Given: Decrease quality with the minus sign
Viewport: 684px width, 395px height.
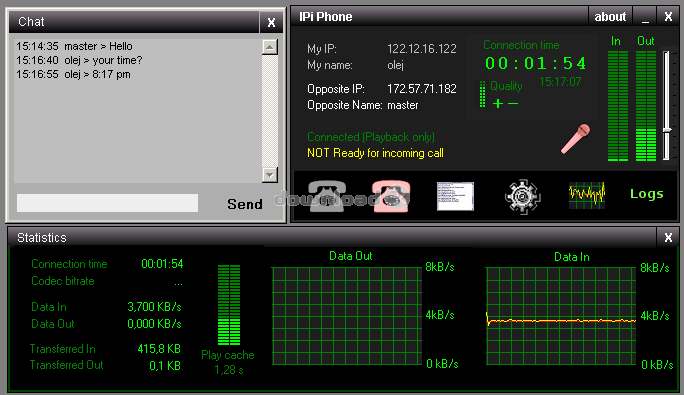Looking at the screenshot, I should (513, 103).
